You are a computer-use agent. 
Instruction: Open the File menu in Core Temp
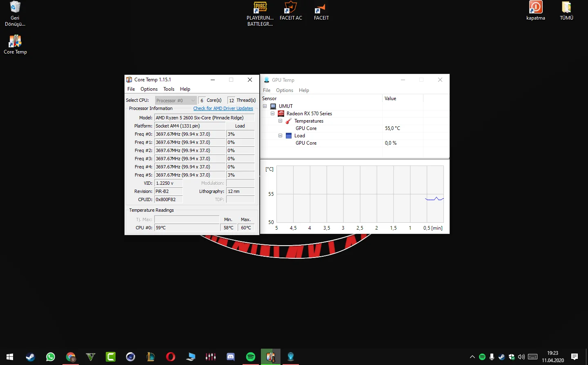131,89
